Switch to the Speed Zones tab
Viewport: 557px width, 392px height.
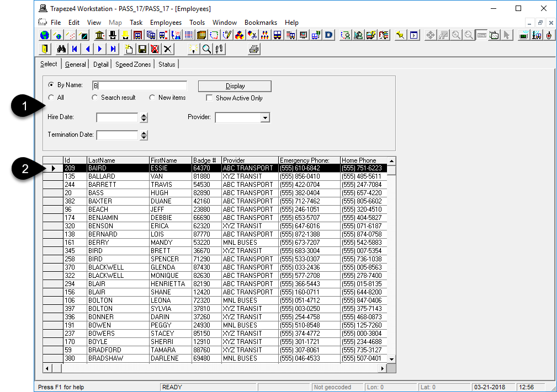132,64
